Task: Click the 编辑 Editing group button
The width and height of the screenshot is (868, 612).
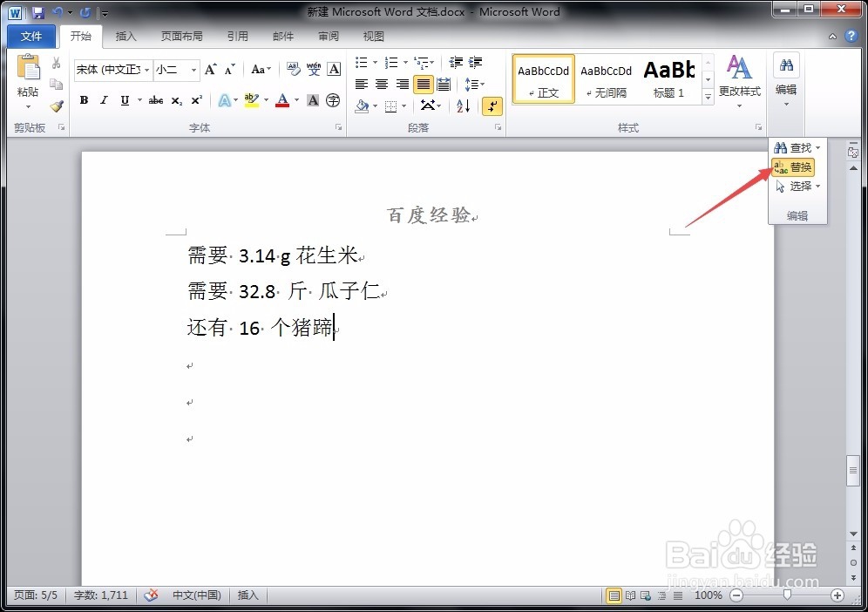Action: [x=786, y=80]
